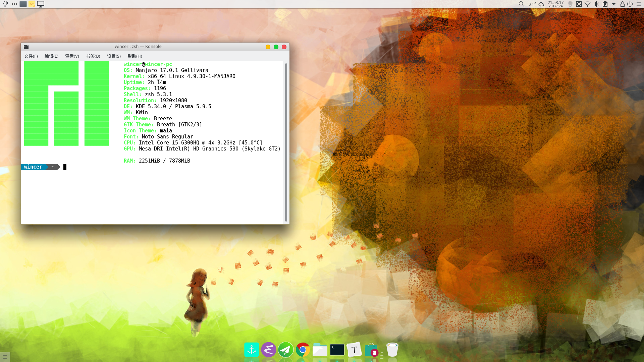644x362 pixels.
Task: Open the WiFi network tray icon
Action: [x=588, y=4]
